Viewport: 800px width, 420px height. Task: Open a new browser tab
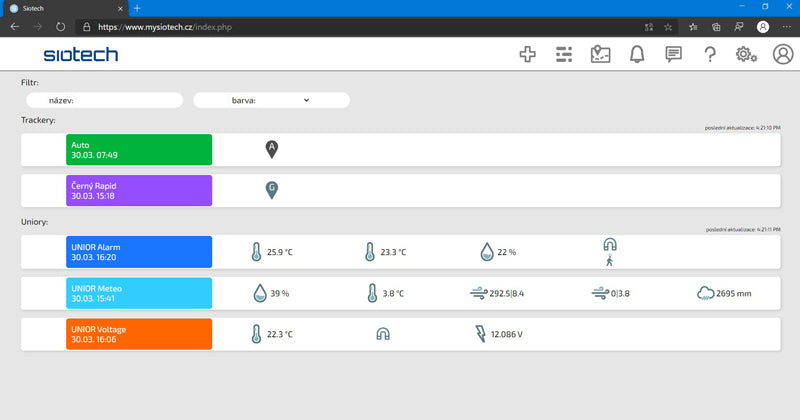137,9
